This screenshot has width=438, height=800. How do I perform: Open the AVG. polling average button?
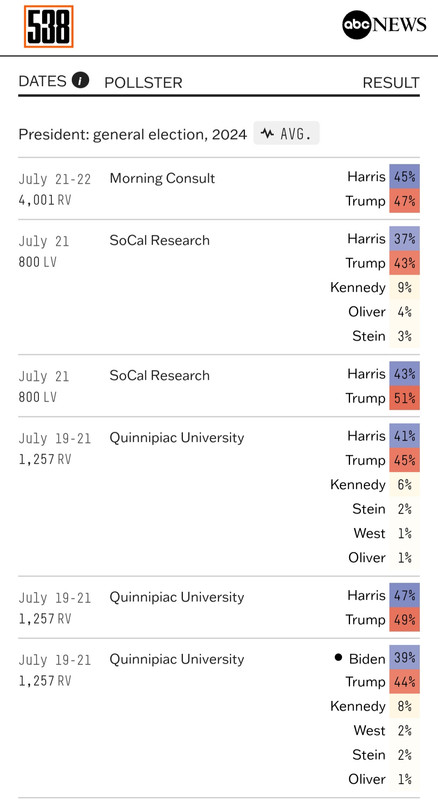click(x=286, y=134)
